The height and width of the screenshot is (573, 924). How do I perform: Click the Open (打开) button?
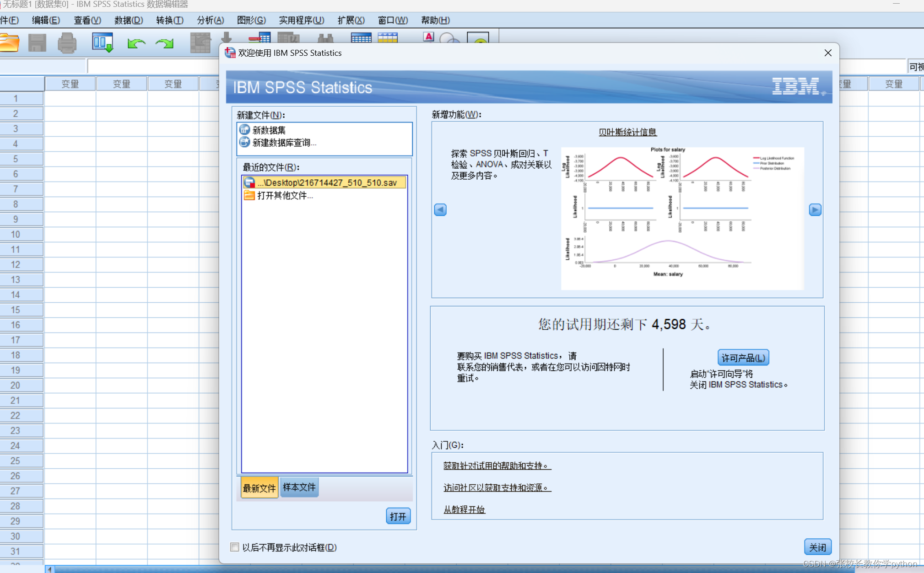pos(398,516)
